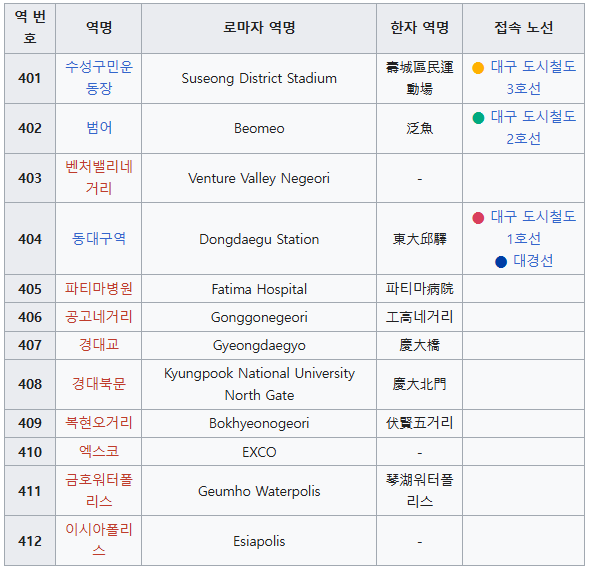Viewport: 589px width, 570px height.
Task: Open the red 경대북문 link
Action: pyautogui.click(x=99, y=384)
